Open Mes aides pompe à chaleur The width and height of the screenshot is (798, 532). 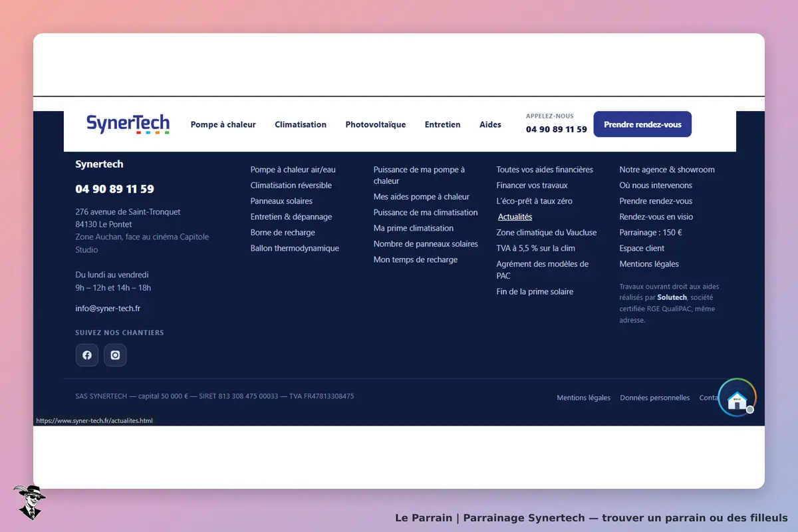click(422, 197)
